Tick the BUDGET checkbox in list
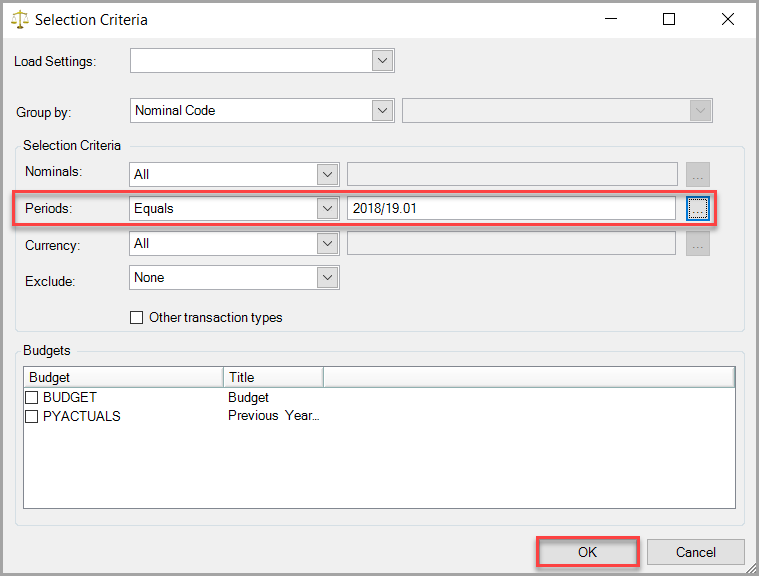This screenshot has width=759, height=576. click(x=32, y=398)
